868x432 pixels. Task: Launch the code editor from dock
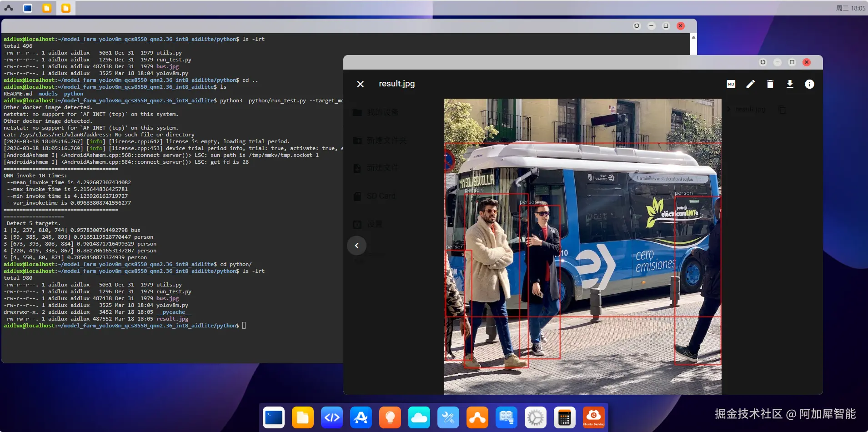[x=332, y=417]
